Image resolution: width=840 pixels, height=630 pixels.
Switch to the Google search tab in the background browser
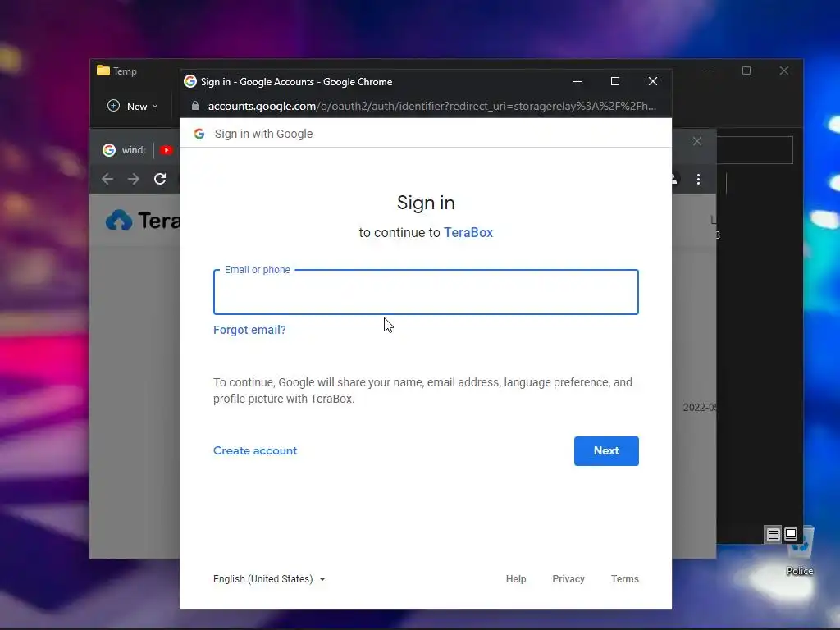tap(124, 150)
